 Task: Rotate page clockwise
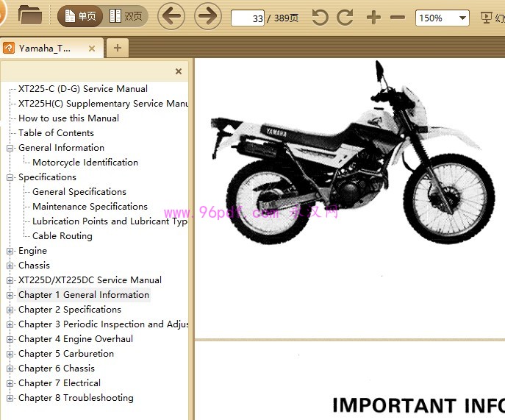345,17
